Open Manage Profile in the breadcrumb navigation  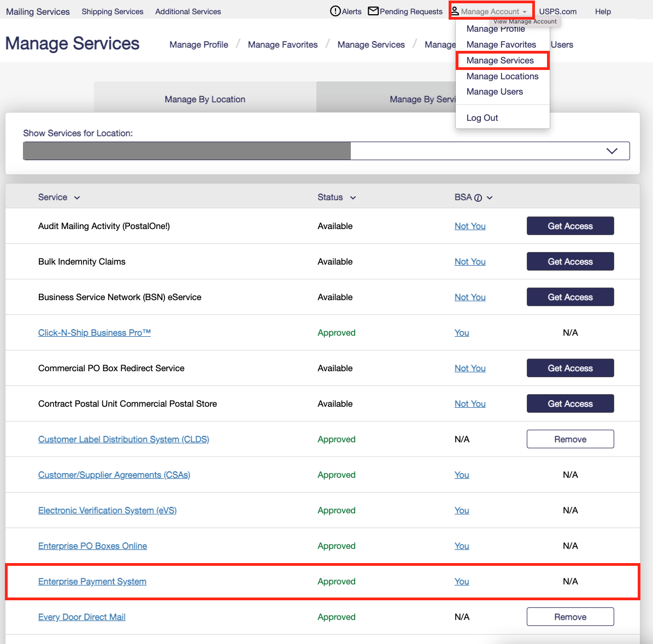(199, 45)
